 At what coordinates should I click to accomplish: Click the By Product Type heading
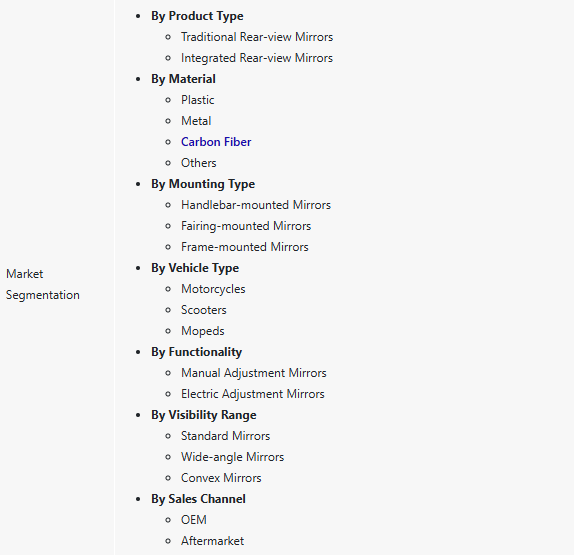[197, 16]
